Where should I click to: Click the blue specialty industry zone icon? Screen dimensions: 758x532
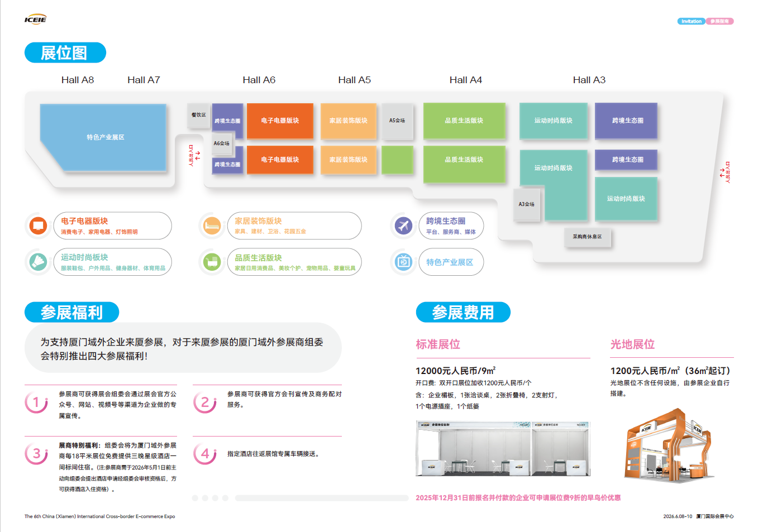[403, 262]
